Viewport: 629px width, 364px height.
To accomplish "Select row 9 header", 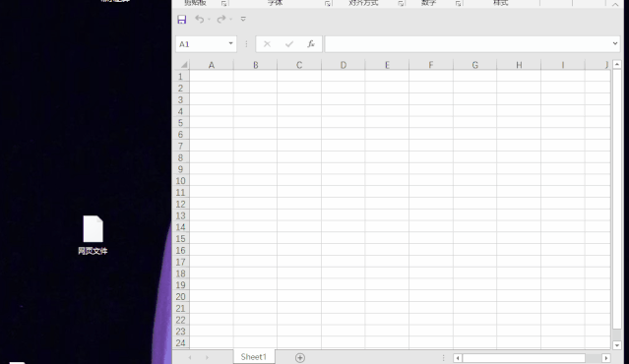I will pyautogui.click(x=180, y=169).
